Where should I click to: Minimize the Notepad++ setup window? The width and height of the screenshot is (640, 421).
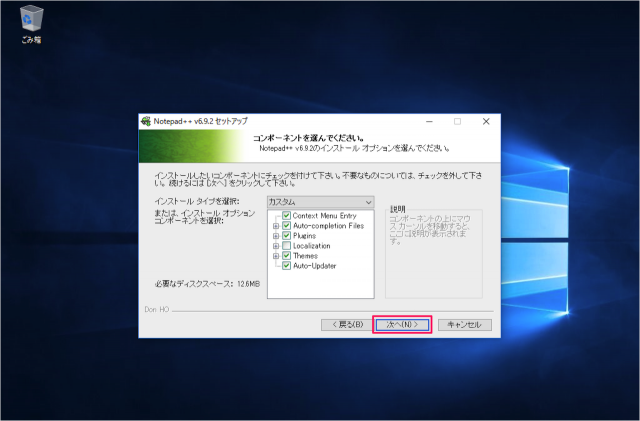click(429, 121)
